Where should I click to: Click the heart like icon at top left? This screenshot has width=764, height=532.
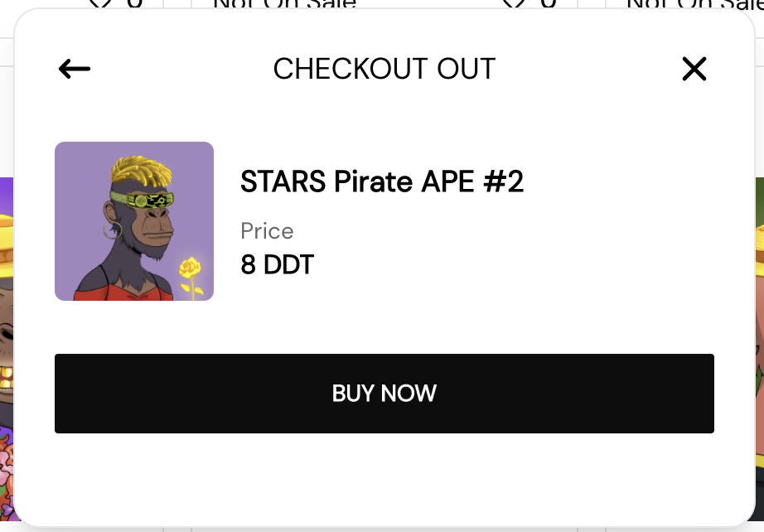(x=99, y=3)
